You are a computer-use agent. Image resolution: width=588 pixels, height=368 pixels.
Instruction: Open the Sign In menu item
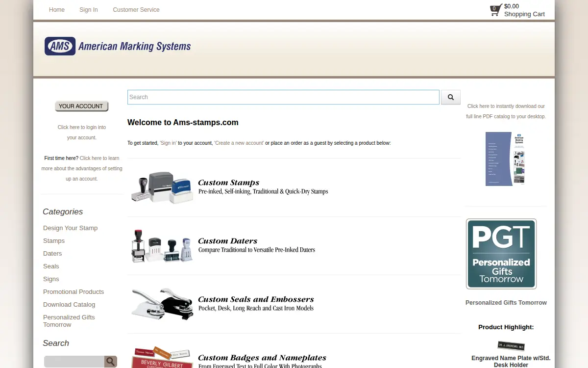[x=89, y=10]
